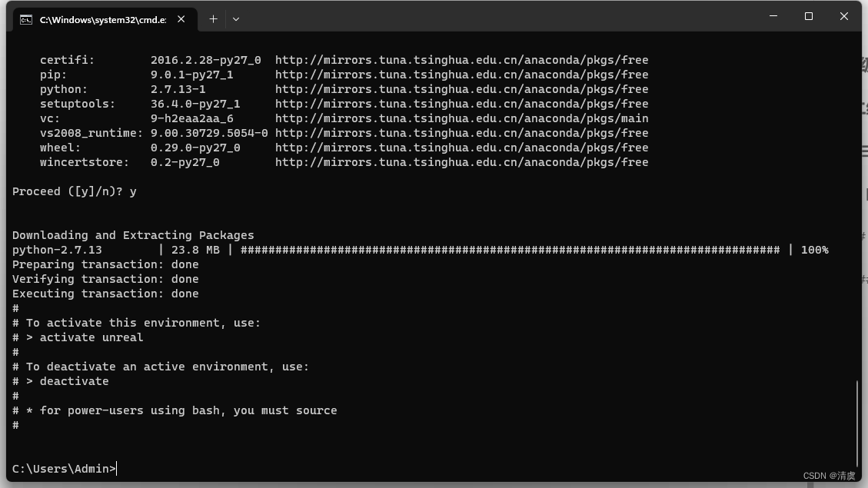
Task: Click the Preparing transaction: done line
Action: [x=105, y=264]
